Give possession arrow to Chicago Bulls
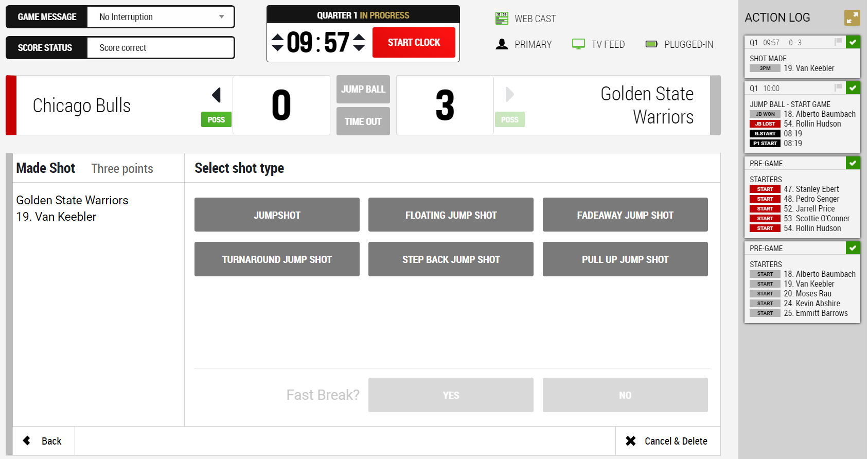The height and width of the screenshot is (459, 868). pos(216,95)
